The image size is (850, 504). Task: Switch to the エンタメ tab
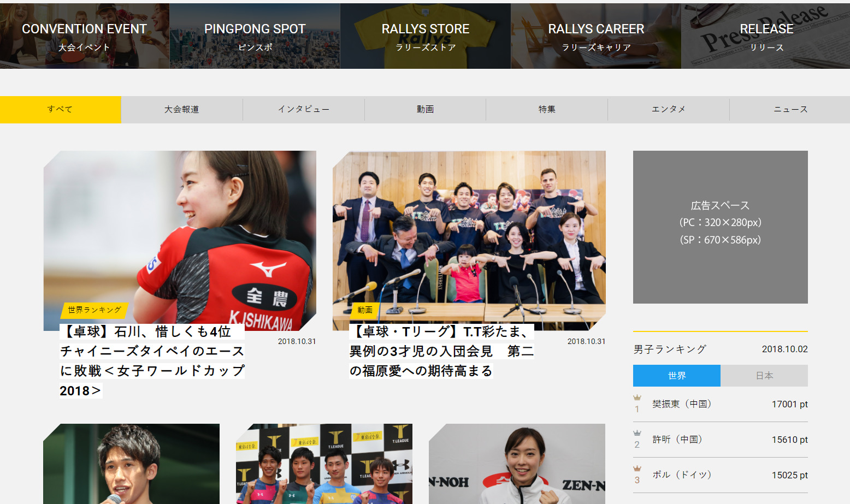[669, 109]
